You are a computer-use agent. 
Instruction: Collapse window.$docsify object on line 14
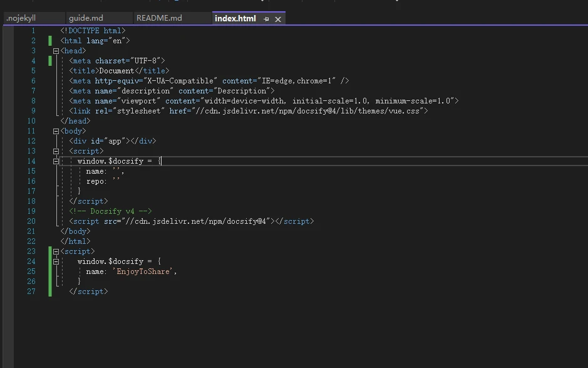[x=56, y=161]
